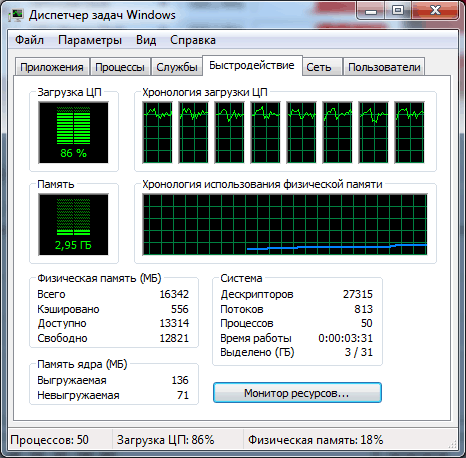
Task: Click the Свободно value 12821
Action: (x=174, y=338)
